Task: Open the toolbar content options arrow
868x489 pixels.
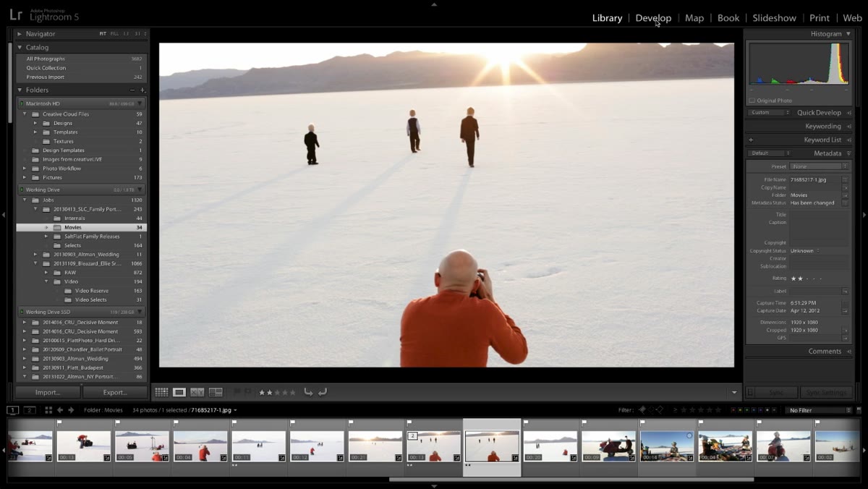Action: pos(734,392)
